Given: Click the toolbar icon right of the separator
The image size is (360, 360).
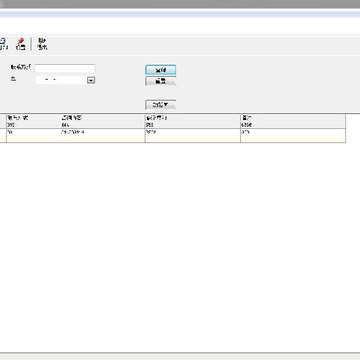Looking at the screenshot, I should click(x=42, y=44).
